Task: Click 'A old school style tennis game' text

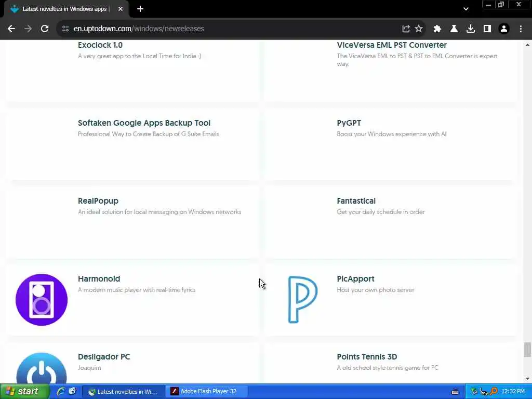Action: (x=388, y=368)
